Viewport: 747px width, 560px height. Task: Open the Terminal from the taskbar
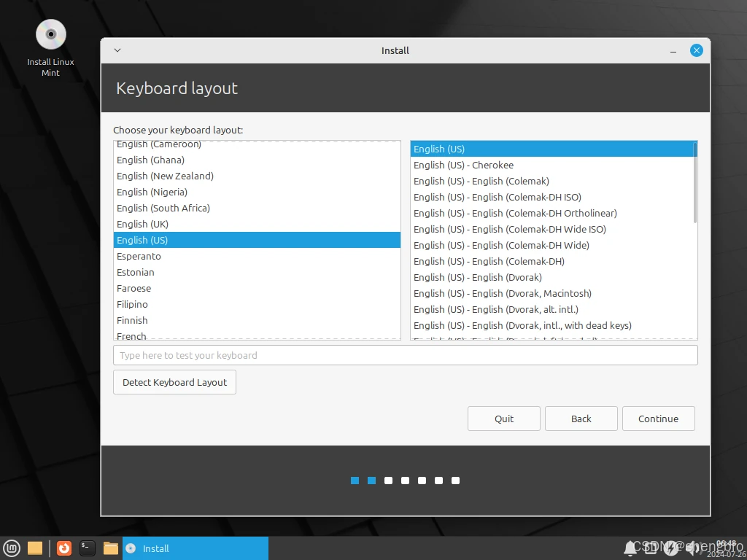(88, 548)
